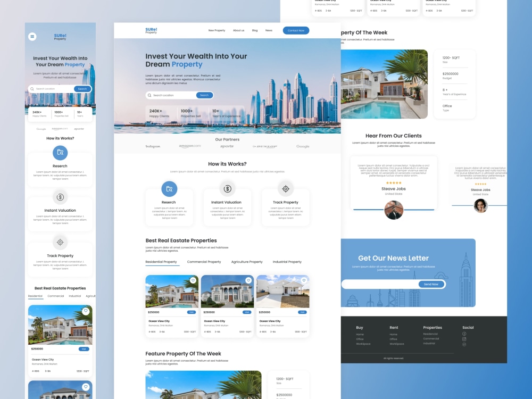This screenshot has height=399, width=532.
Task: Click Visit button on first mobile property card
Action: click(84, 349)
